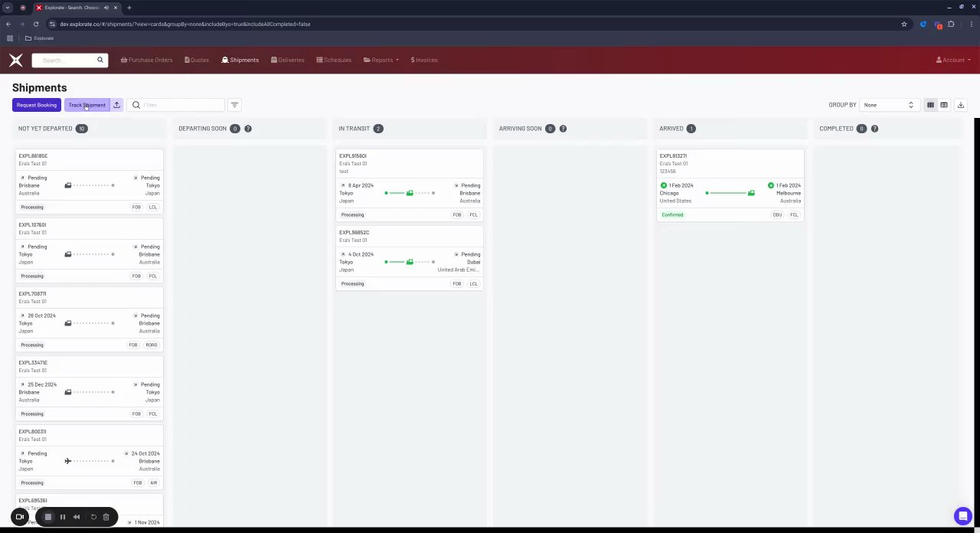Click the Request Booking button
The width and height of the screenshot is (980, 533).
pyautogui.click(x=37, y=105)
